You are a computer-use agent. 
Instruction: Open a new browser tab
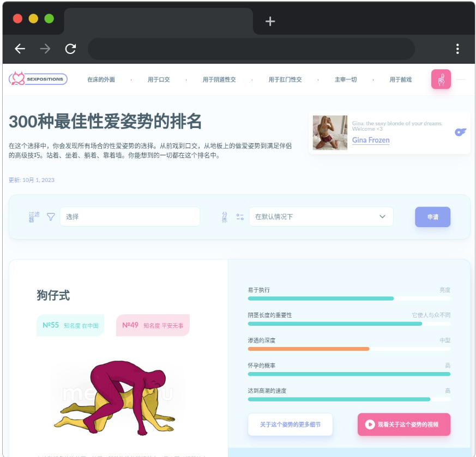coord(270,21)
